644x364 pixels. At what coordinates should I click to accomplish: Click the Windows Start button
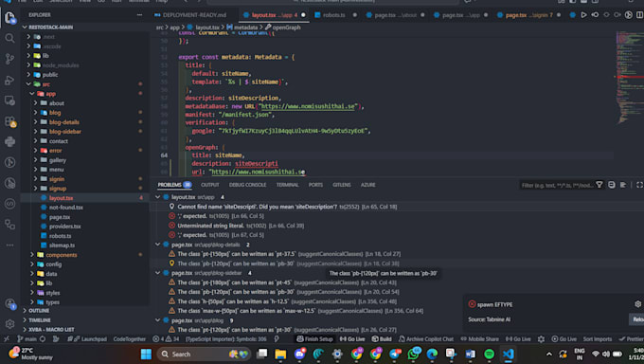pos(146,354)
